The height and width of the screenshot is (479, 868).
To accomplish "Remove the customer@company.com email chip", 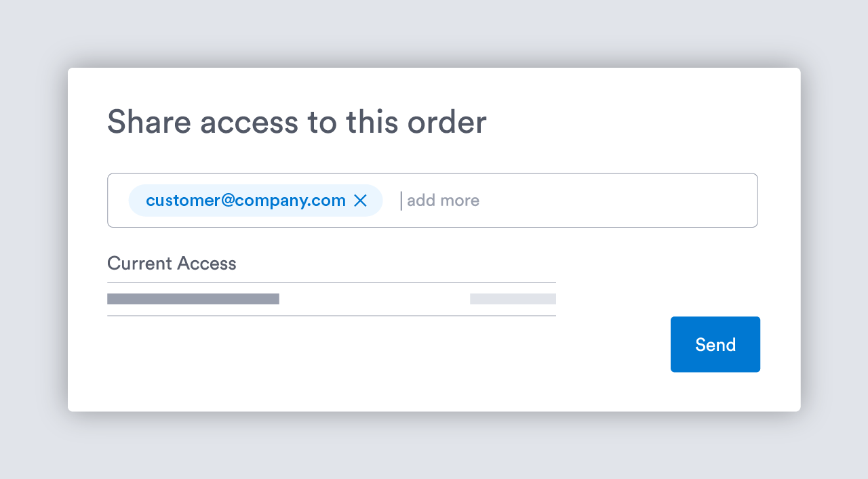I will pos(360,201).
